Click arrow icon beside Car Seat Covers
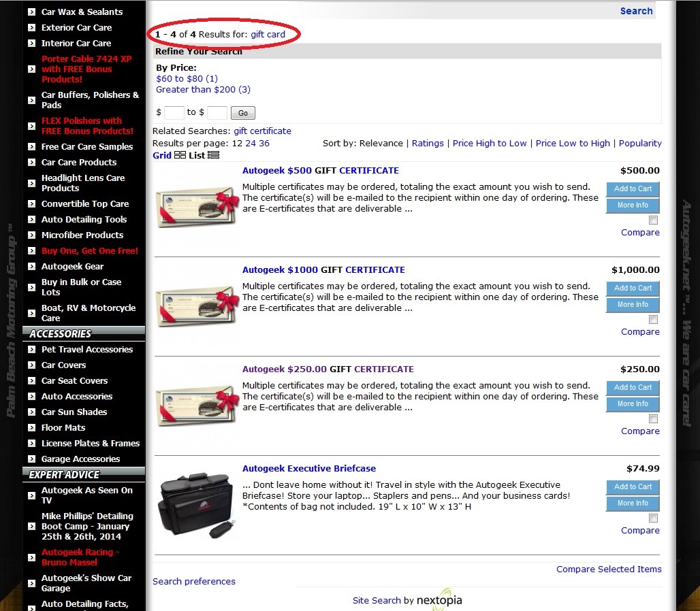The image size is (700, 611). (x=32, y=381)
